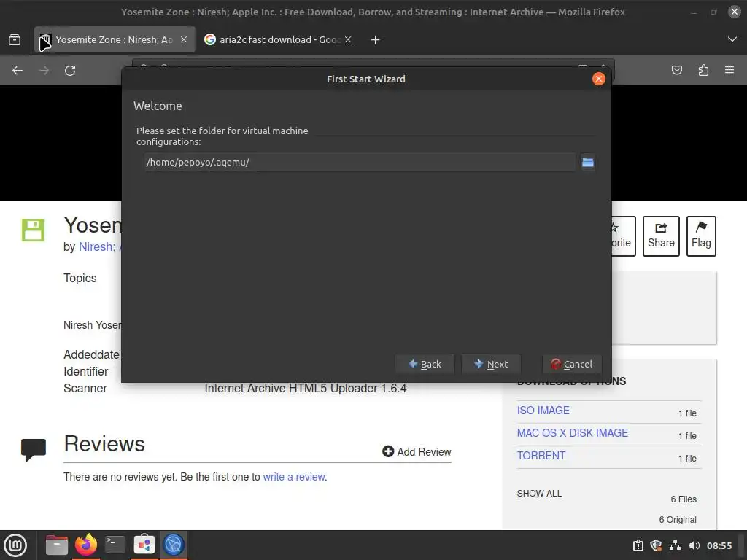This screenshot has height=560, width=747.
Task: Go forward in Firefox history
Action: [x=44, y=71]
